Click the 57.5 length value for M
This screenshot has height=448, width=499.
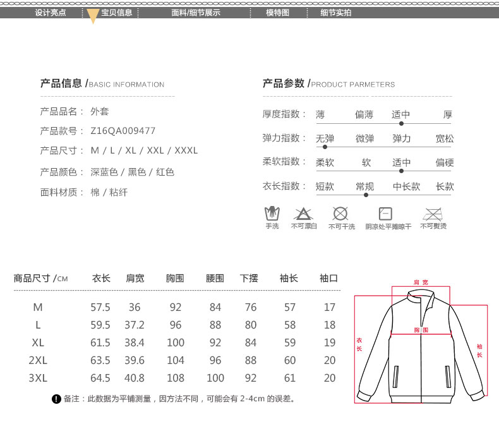(x=100, y=307)
